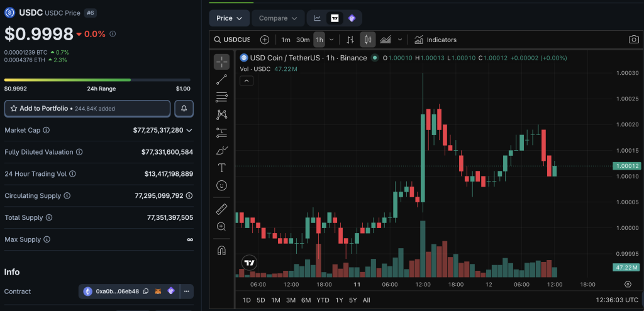Click the 1.00012 current price label
644x311 pixels.
pyautogui.click(x=626, y=166)
